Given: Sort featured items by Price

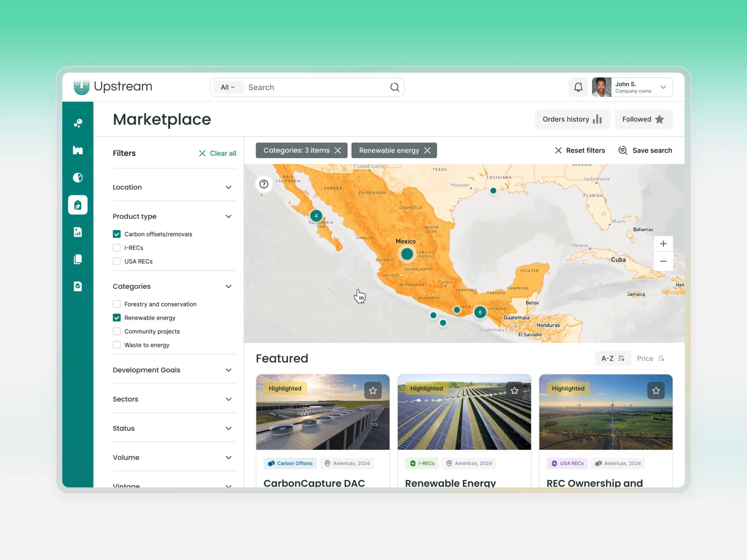Looking at the screenshot, I should point(651,359).
